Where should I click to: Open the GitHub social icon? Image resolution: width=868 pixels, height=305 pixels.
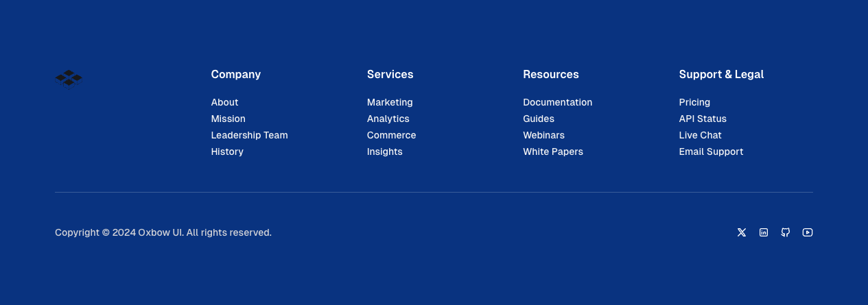pos(786,232)
